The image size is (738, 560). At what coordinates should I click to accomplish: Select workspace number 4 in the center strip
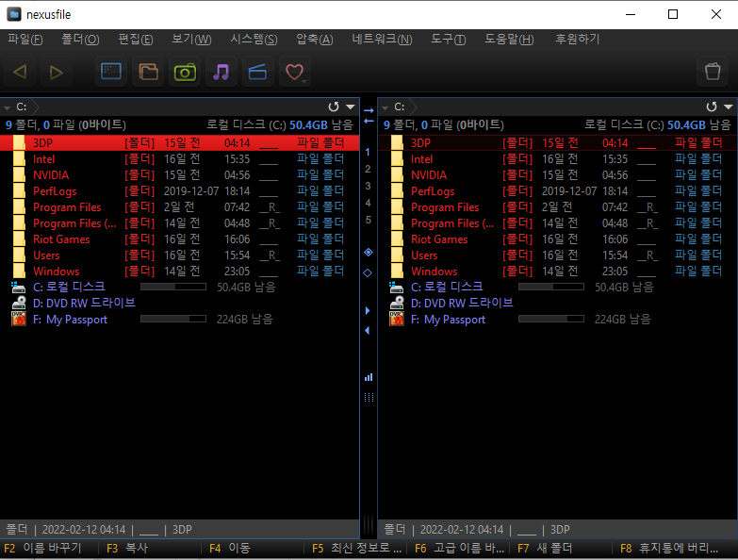(368, 203)
